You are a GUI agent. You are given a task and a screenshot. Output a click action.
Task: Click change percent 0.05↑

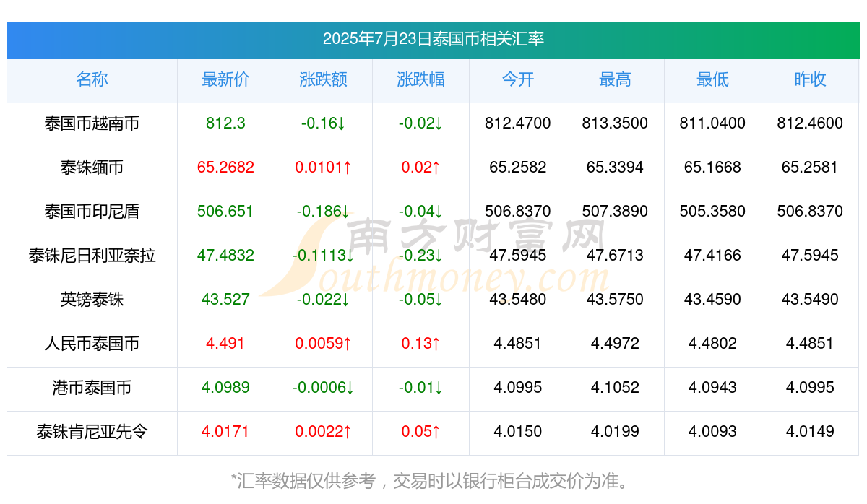coord(420,432)
